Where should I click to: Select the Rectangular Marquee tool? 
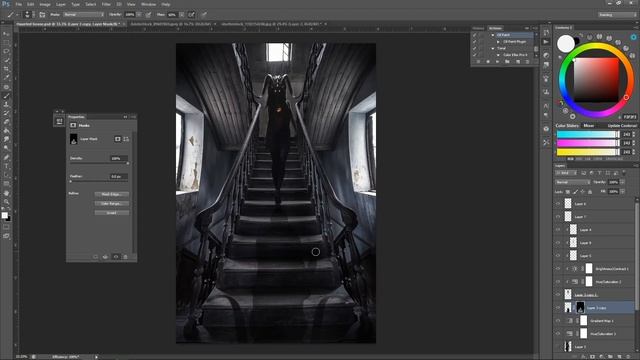pos(6,42)
